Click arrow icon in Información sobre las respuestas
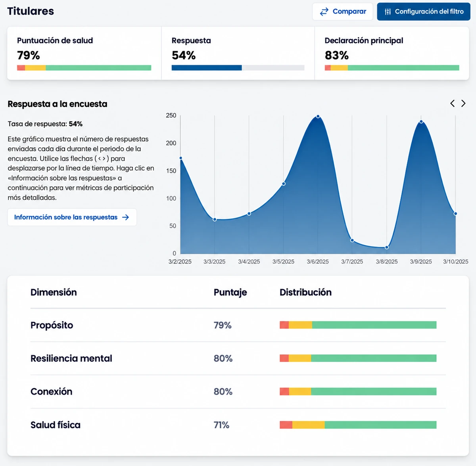 (x=126, y=217)
